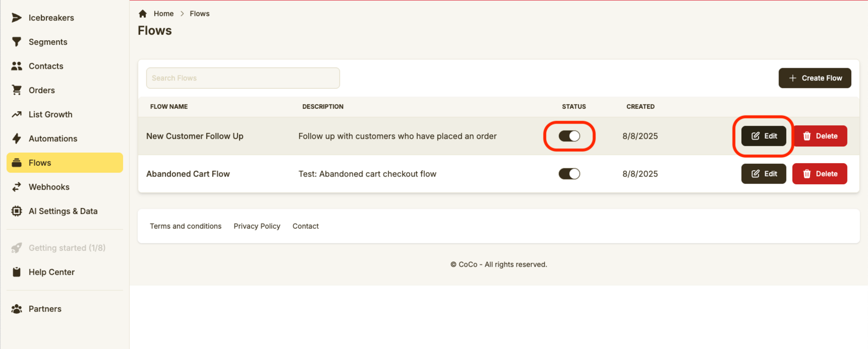
Task: Click the Automations lightning bolt icon
Action: click(17, 139)
